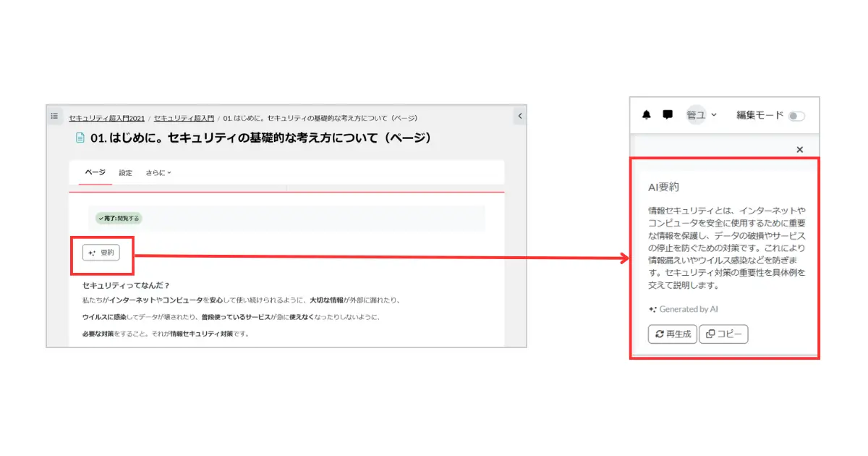The height and width of the screenshot is (456, 868).
Task: Click the hamburger menu icon
Action: coord(54,114)
